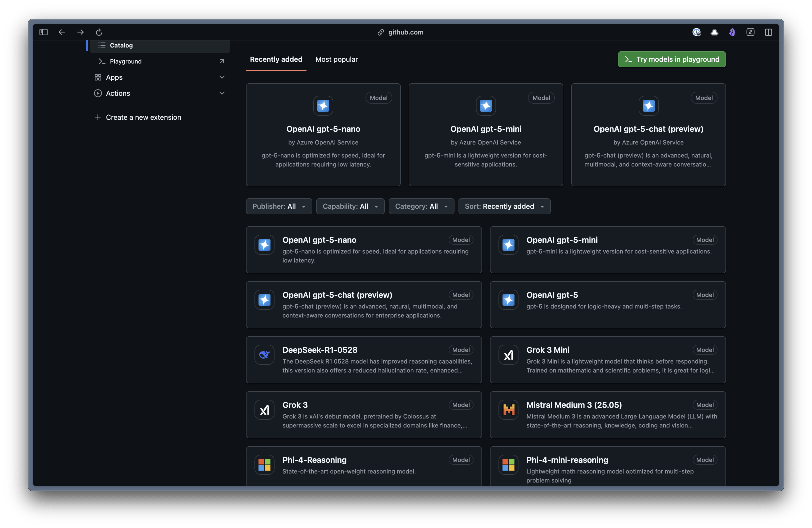The image size is (812, 528).
Task: Click the Apps grid icon
Action: click(x=98, y=77)
